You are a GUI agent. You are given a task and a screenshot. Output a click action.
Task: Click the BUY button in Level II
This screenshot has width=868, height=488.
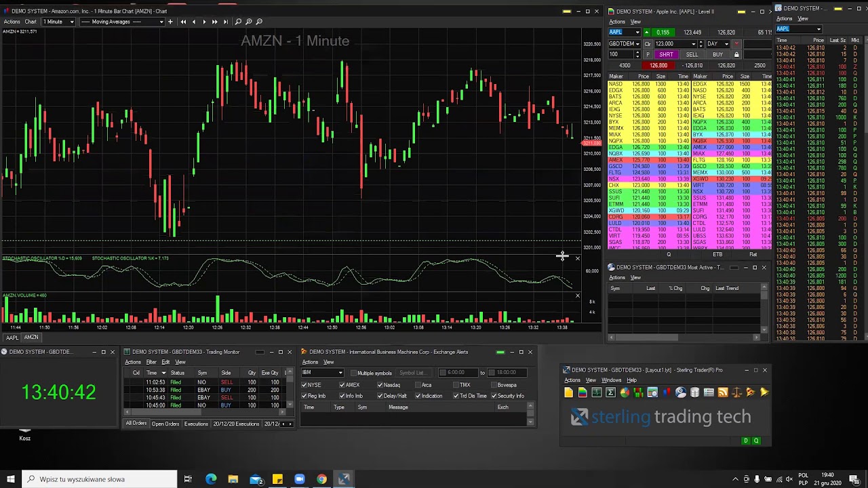click(x=717, y=54)
